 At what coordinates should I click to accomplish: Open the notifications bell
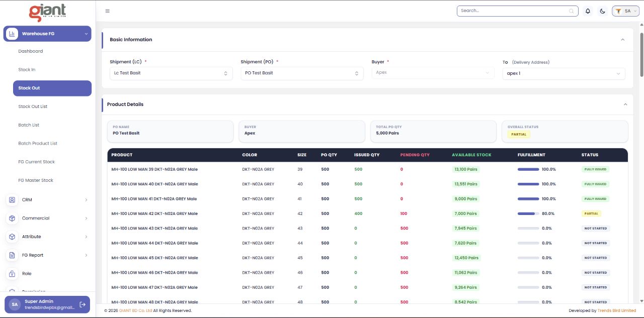588,11
